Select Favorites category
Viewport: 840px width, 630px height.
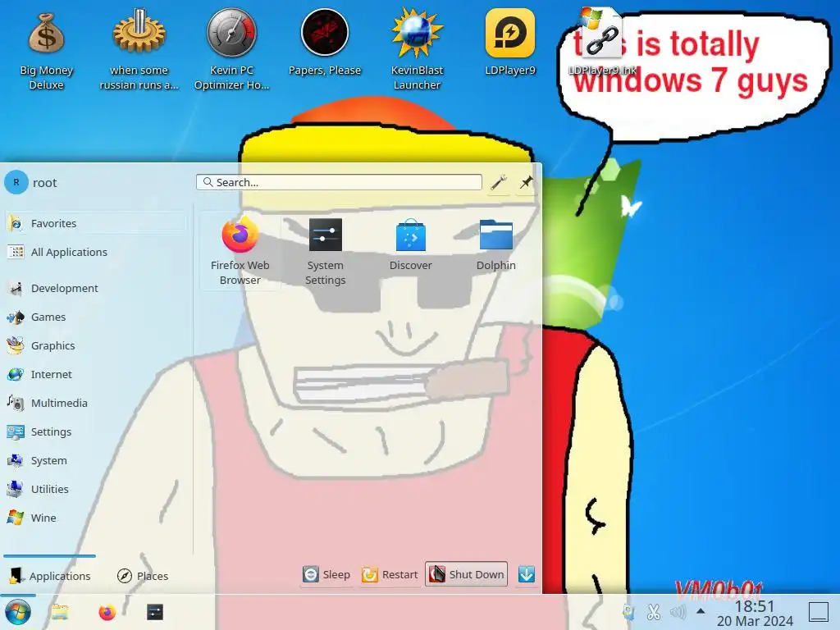[97, 223]
